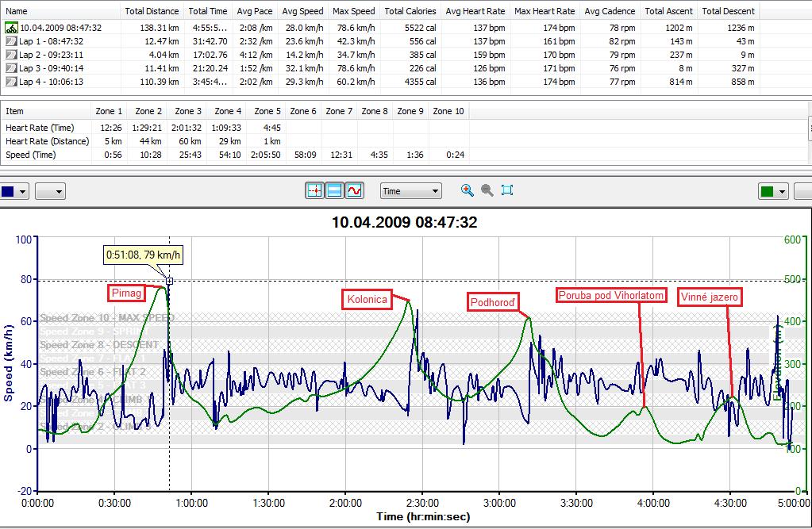Click the zoom out magnifier icon
The image size is (812, 529).
coord(487,190)
